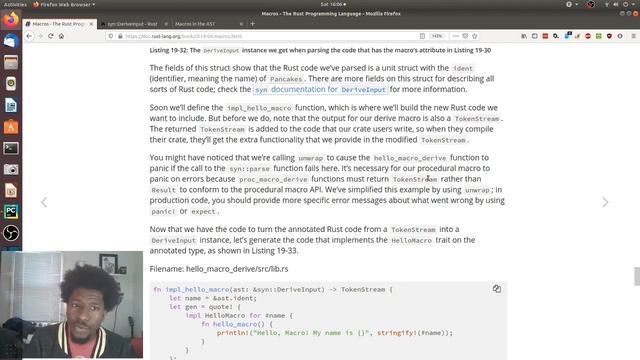This screenshot has height=360, width=640.
Task: Open the camera app from the dock
Action: tap(11, 169)
